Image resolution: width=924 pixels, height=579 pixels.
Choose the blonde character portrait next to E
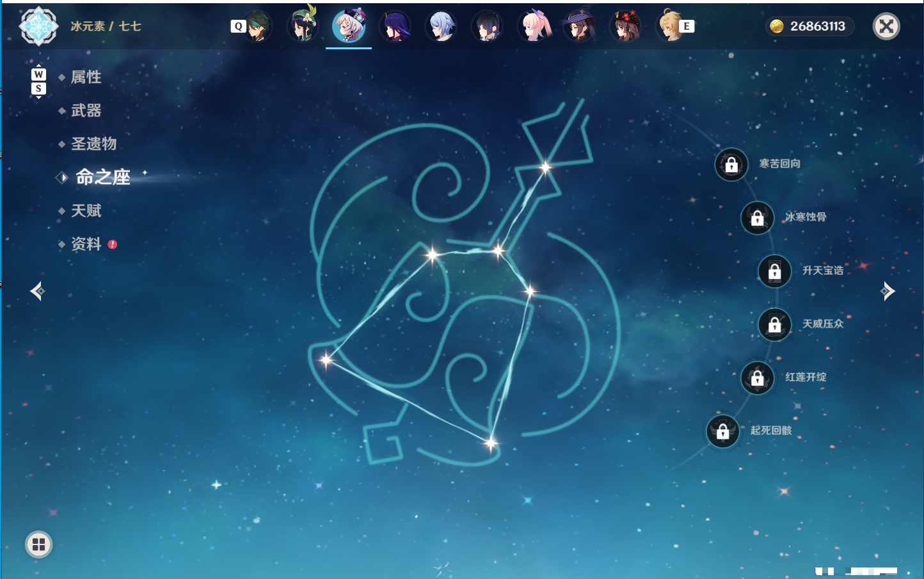coord(669,26)
